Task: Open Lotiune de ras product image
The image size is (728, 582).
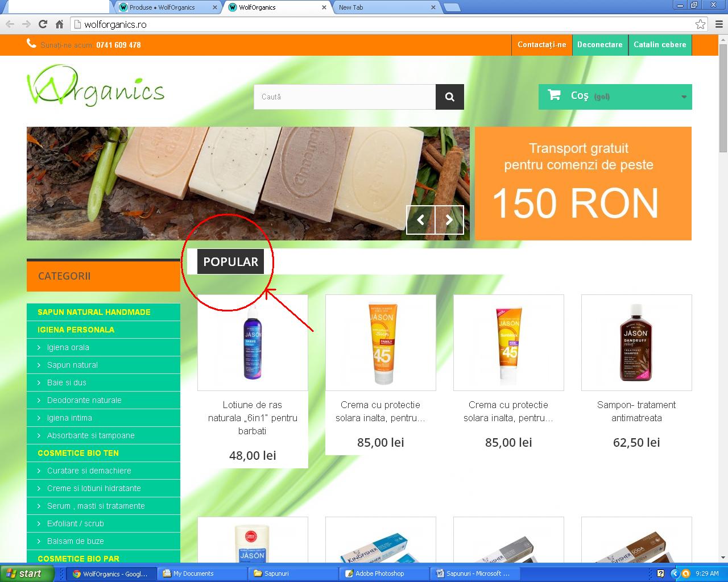Action: (253, 343)
